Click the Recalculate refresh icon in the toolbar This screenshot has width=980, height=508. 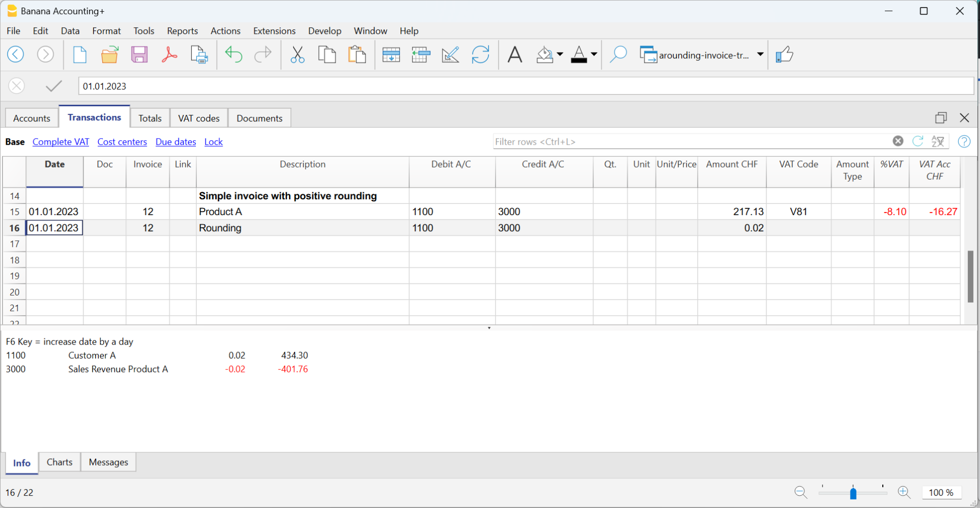480,55
